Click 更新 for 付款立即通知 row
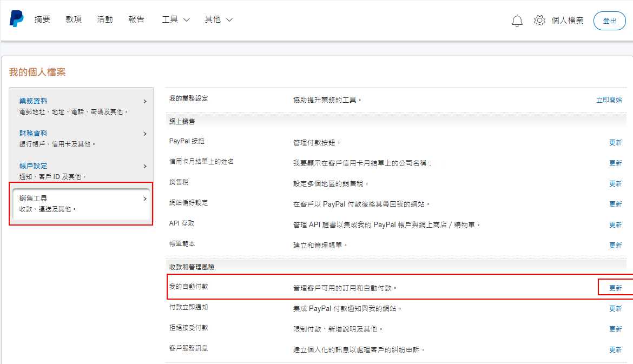 (x=616, y=309)
